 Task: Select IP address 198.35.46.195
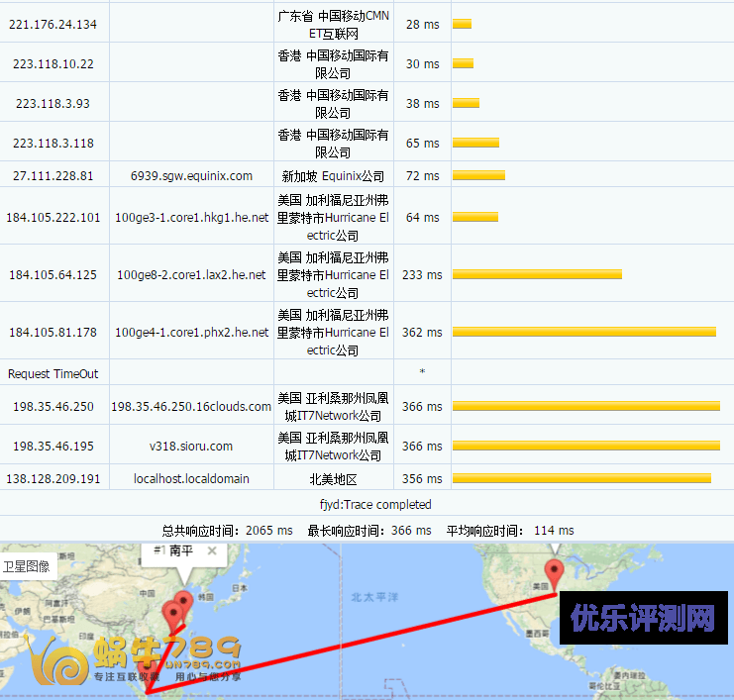click(x=52, y=447)
